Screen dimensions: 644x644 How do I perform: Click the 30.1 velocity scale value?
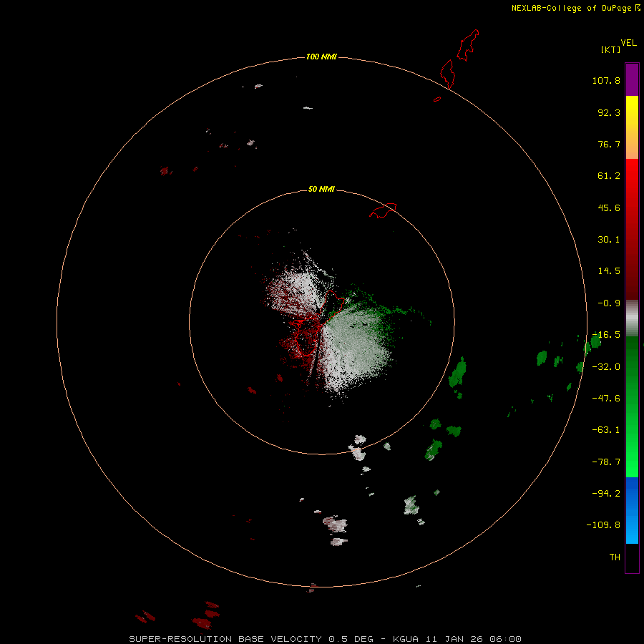[x=609, y=240]
